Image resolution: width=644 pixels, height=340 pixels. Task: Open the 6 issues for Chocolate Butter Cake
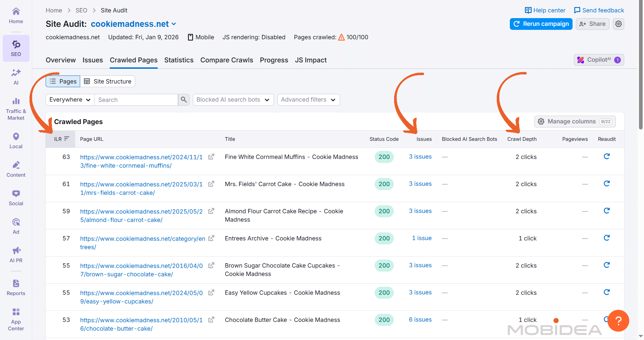(x=420, y=320)
